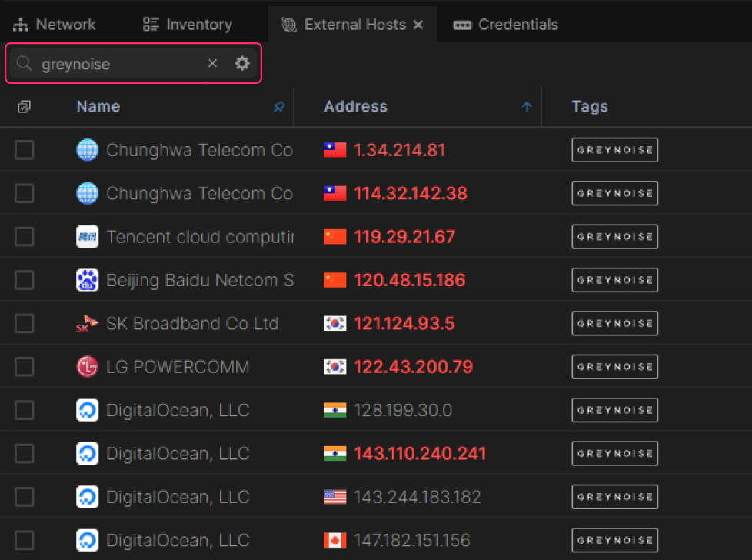Select address 147.182.151.156

point(412,540)
